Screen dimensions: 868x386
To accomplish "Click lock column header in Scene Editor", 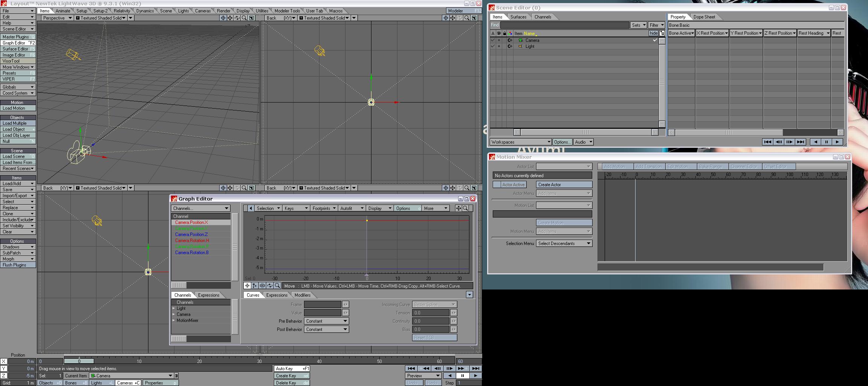I will click(504, 33).
